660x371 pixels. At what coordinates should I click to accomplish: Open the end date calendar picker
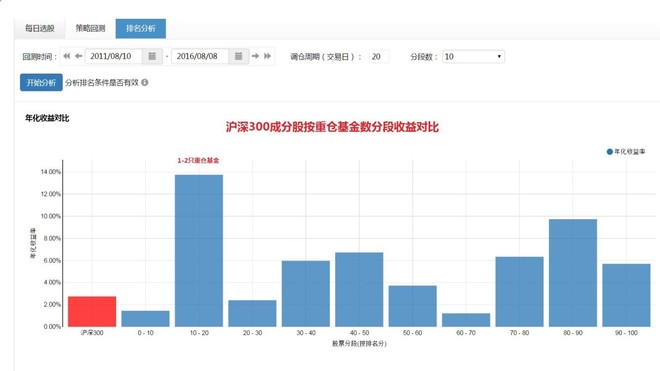click(x=238, y=56)
